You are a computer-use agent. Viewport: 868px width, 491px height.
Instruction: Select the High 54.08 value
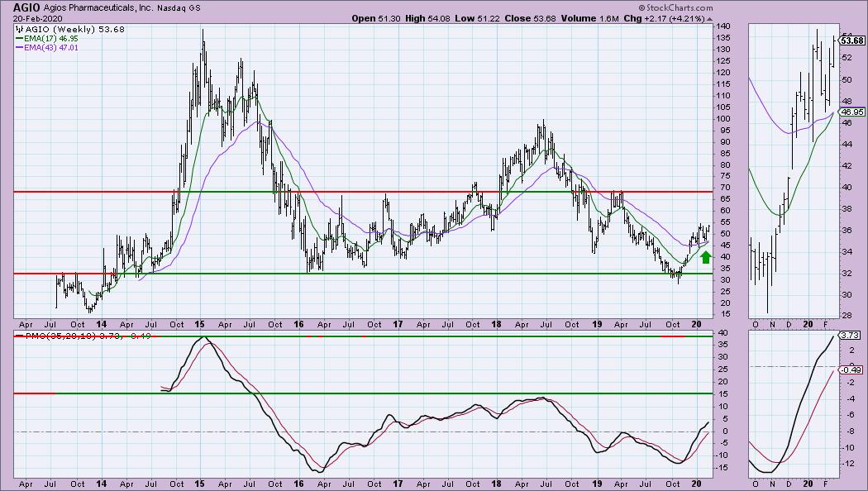(x=427, y=18)
